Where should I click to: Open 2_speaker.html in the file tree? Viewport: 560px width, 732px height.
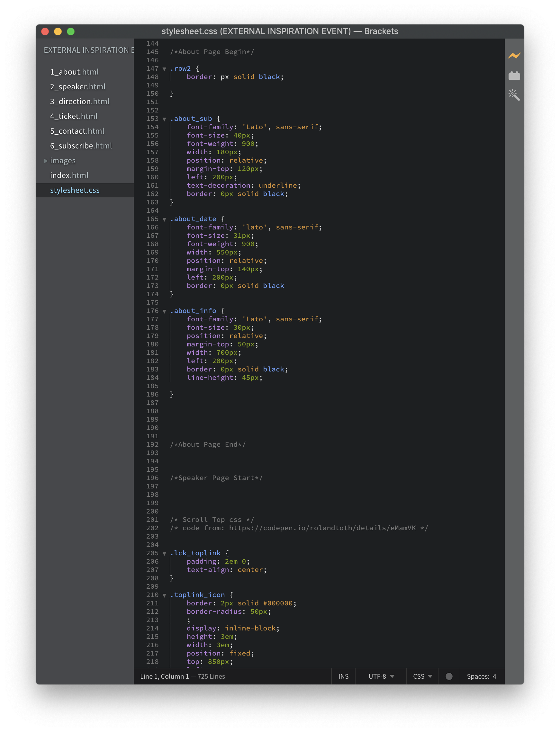point(78,87)
